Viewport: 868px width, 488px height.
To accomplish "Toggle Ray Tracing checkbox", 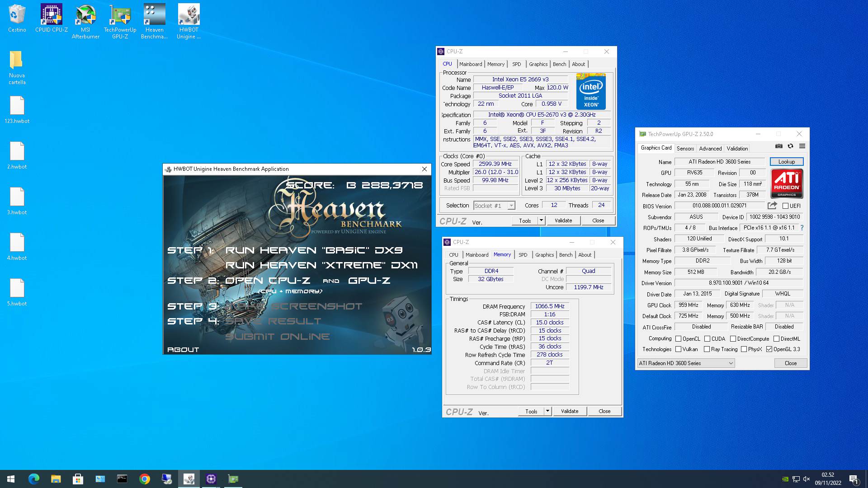I will pyautogui.click(x=707, y=349).
